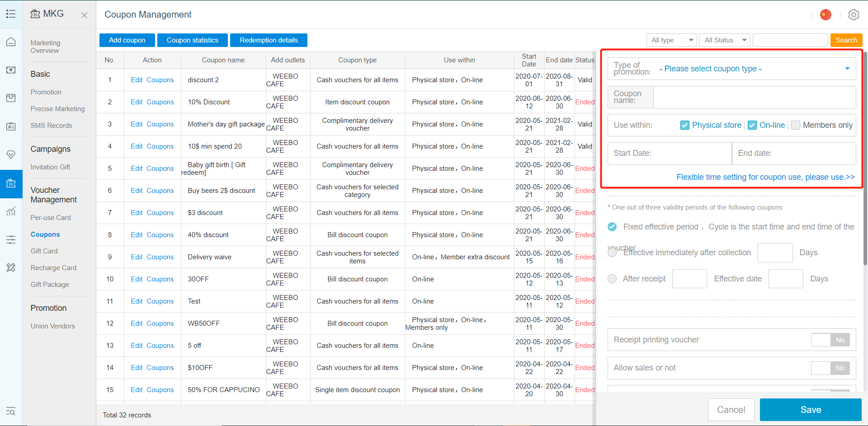Viewport: 868px width, 426px height.
Task: Toggle the Allow sales or not switch
Action: (830, 368)
